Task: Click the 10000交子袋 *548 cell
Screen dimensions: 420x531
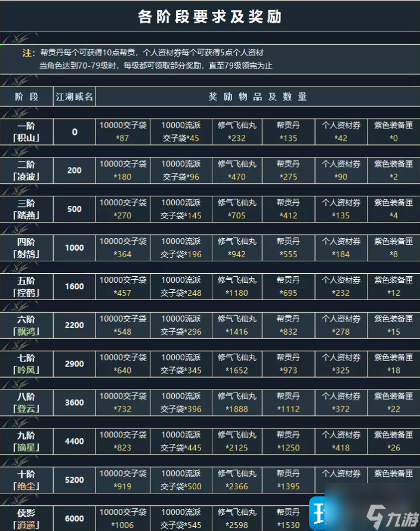Action: (123, 325)
